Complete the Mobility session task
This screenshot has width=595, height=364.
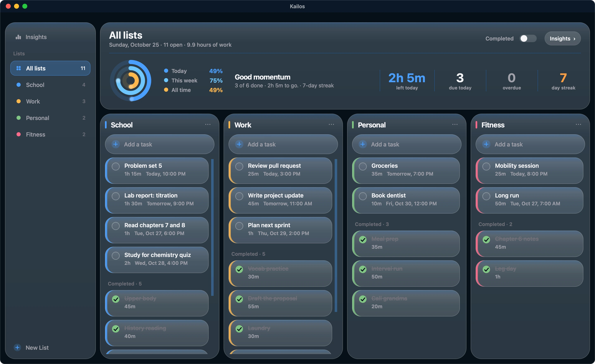[486, 167]
